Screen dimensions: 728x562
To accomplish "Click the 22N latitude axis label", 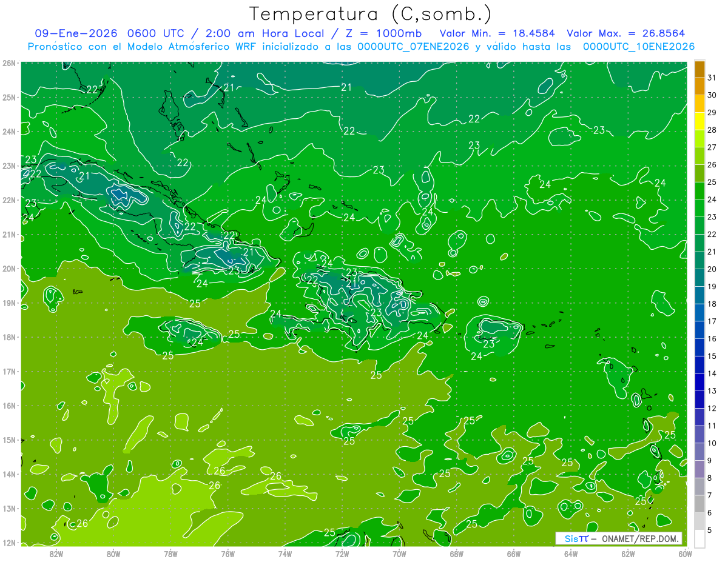I will 9,200.
